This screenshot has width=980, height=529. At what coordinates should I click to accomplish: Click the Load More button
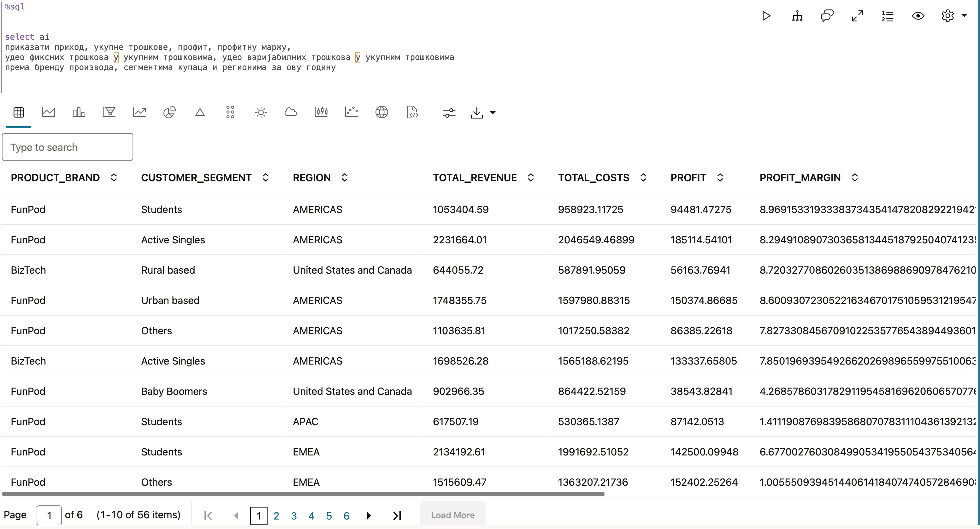453,515
